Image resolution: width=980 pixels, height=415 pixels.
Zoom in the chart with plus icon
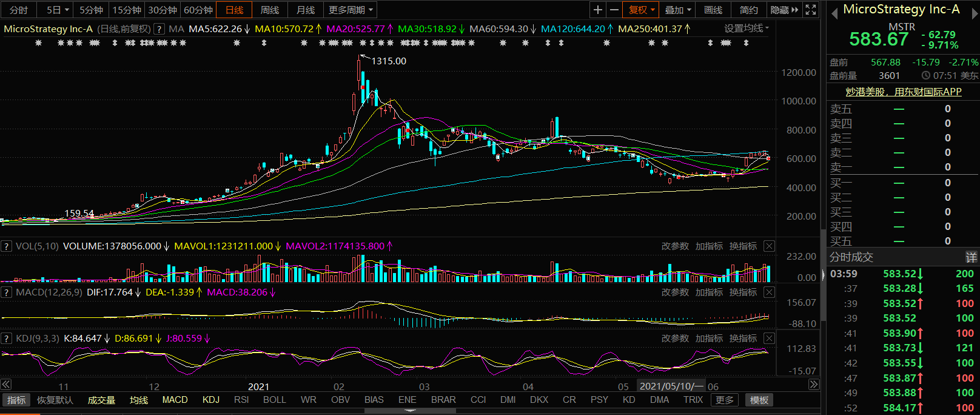pyautogui.click(x=598, y=10)
